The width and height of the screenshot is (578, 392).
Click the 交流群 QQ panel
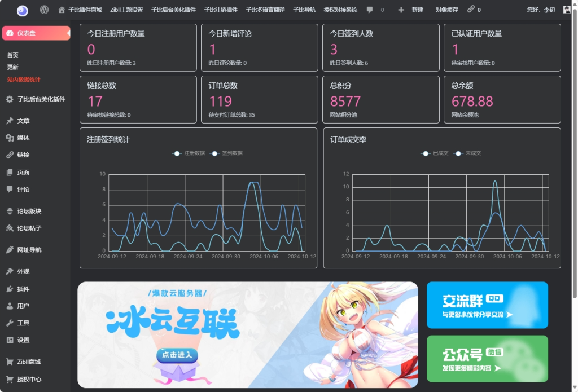(x=487, y=305)
